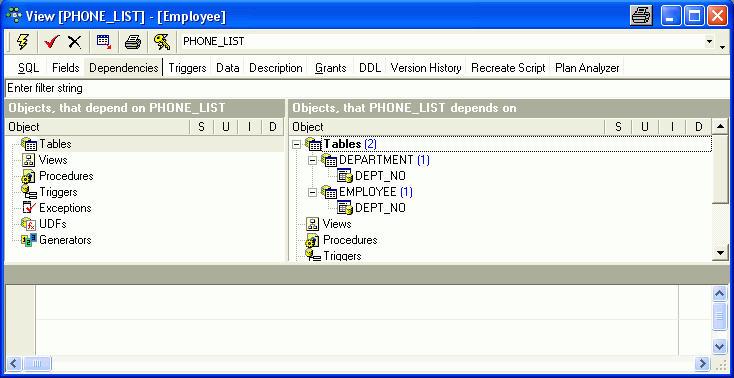This screenshot has height=378, width=734.
Task: Select the Dependencies tab
Action: [x=124, y=68]
